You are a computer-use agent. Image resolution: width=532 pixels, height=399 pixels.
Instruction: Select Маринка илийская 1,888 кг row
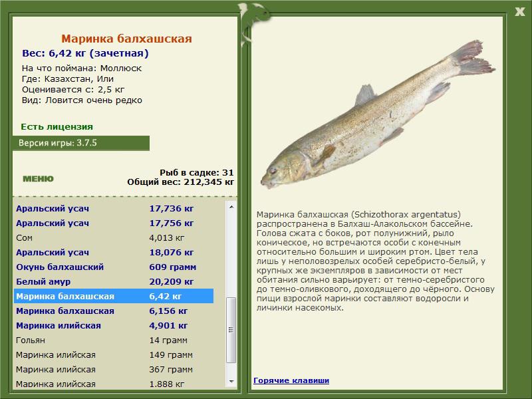[114, 384]
